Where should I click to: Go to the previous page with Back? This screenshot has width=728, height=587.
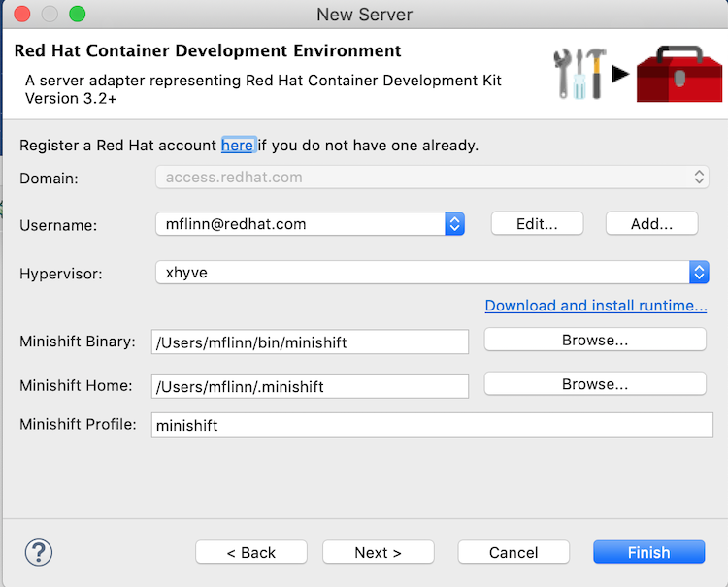tap(251, 553)
